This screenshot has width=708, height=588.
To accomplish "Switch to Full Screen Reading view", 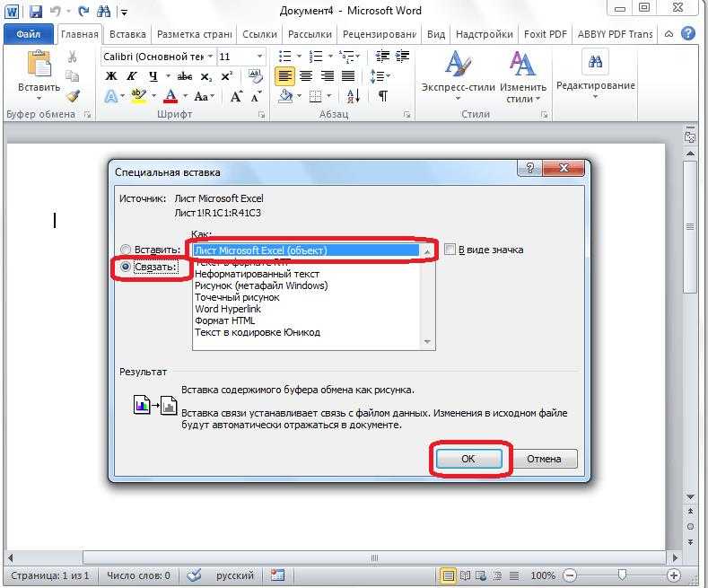I will coord(465,575).
